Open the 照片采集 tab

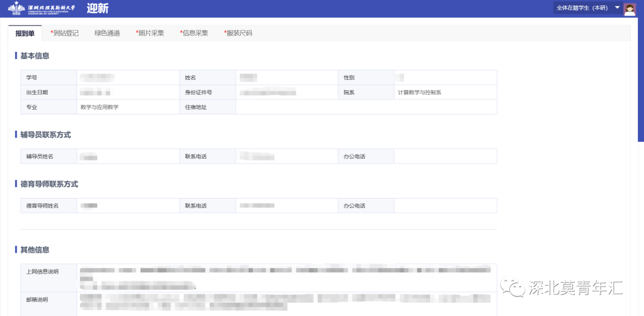tap(150, 33)
